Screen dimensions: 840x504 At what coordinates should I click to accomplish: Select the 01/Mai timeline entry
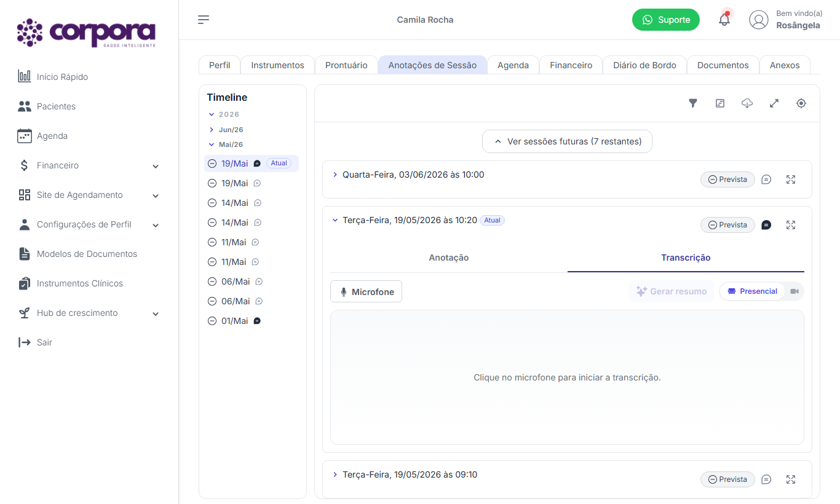[235, 321]
